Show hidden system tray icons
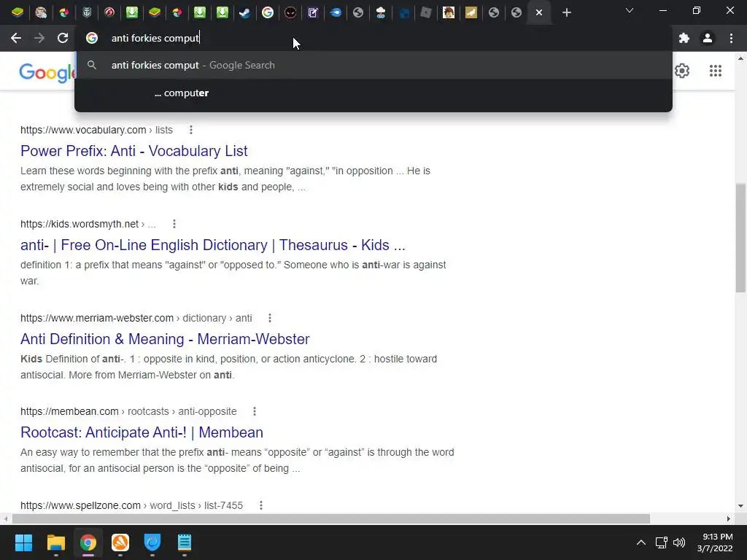 click(641, 542)
